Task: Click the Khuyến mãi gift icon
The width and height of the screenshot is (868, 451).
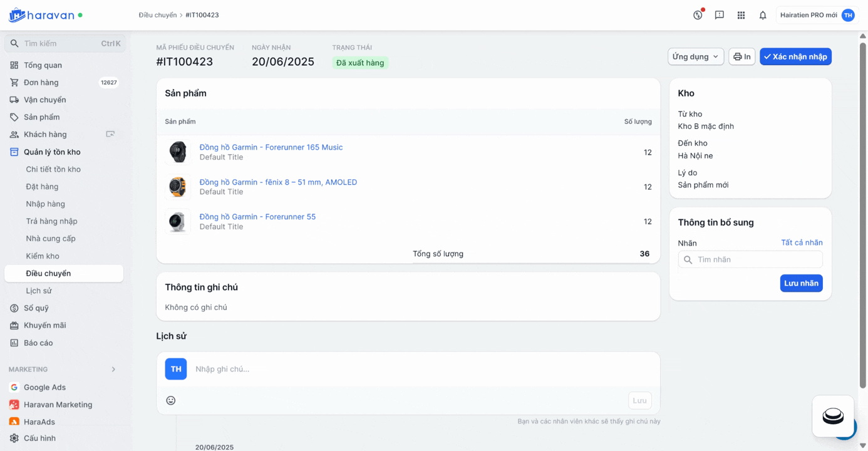Action: (14, 325)
